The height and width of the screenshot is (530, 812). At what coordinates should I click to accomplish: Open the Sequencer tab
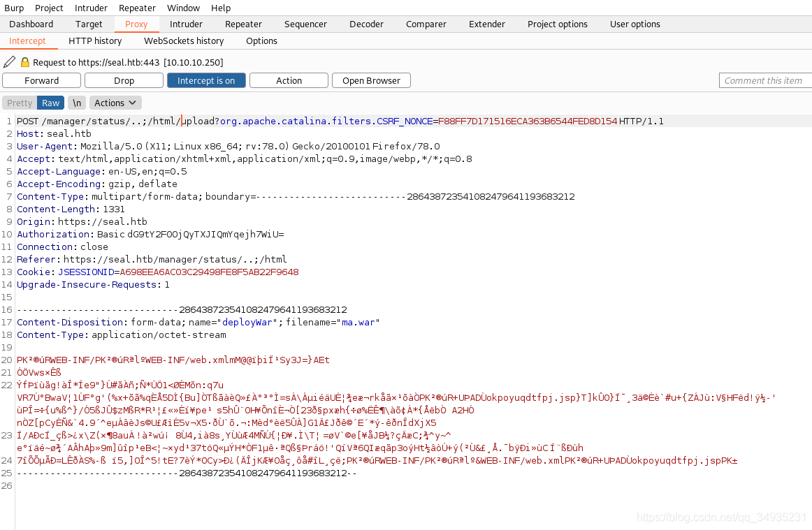tap(305, 24)
